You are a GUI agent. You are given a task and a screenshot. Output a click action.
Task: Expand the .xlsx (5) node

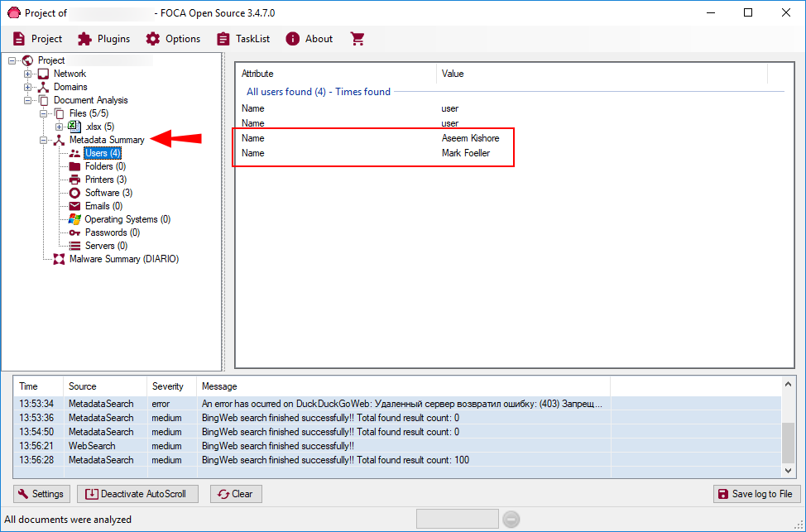pyautogui.click(x=59, y=127)
